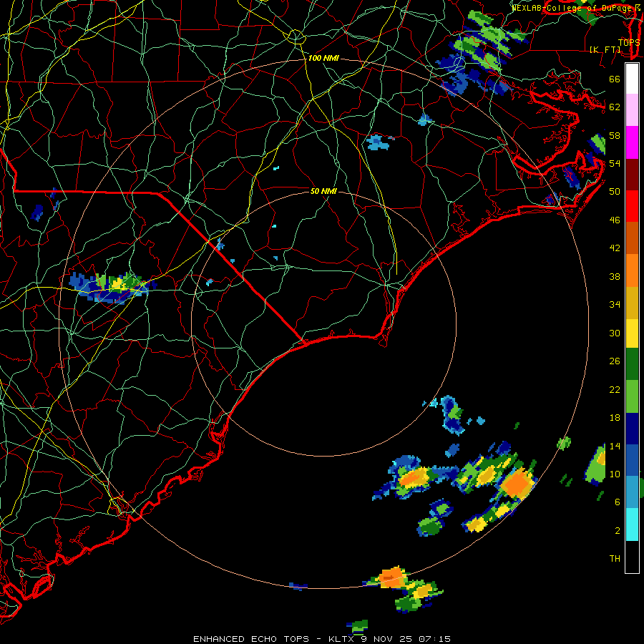
Task: Click the navy blue legend band
Action: point(632,429)
